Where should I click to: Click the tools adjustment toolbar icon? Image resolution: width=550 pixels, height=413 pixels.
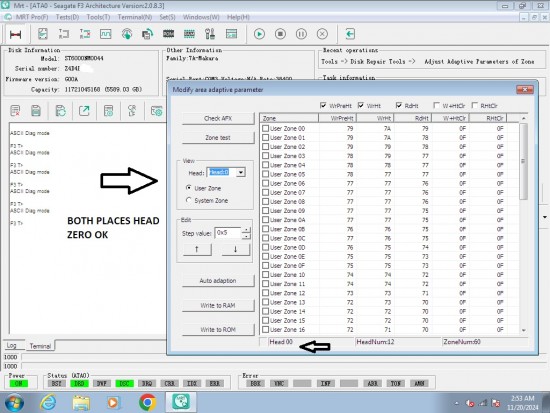pos(210,34)
